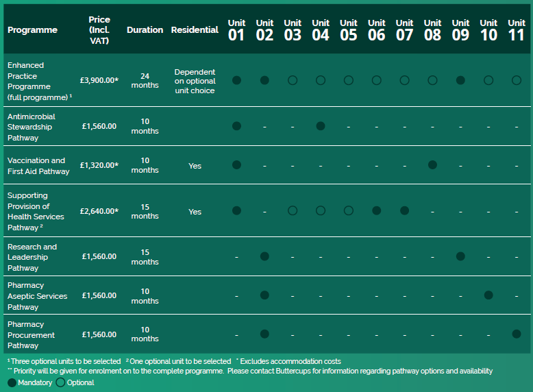Click the Programme column header

[x=32, y=30]
